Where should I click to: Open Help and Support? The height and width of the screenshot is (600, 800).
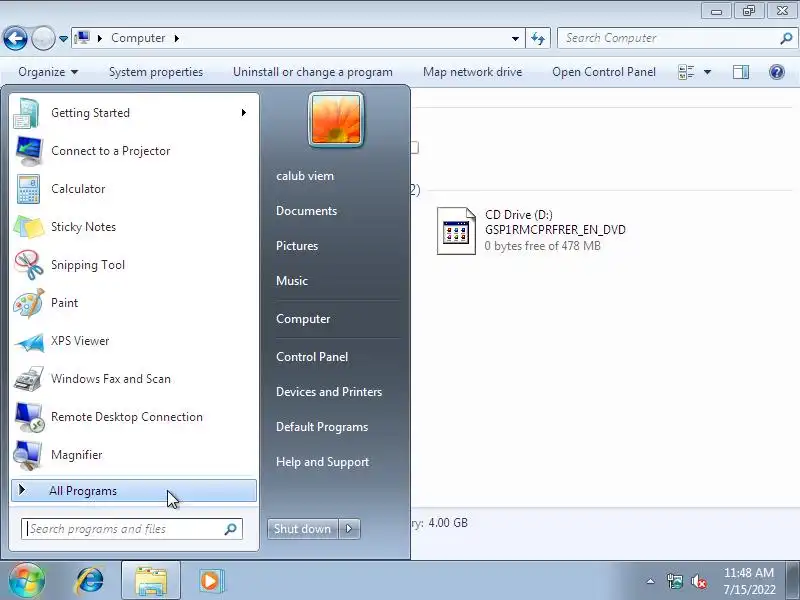tap(322, 462)
